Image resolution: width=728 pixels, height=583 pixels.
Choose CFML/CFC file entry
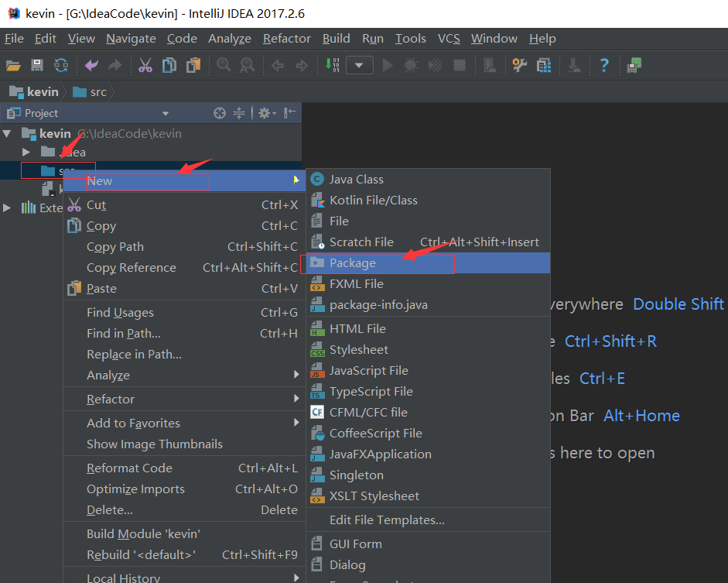pyautogui.click(x=428, y=413)
